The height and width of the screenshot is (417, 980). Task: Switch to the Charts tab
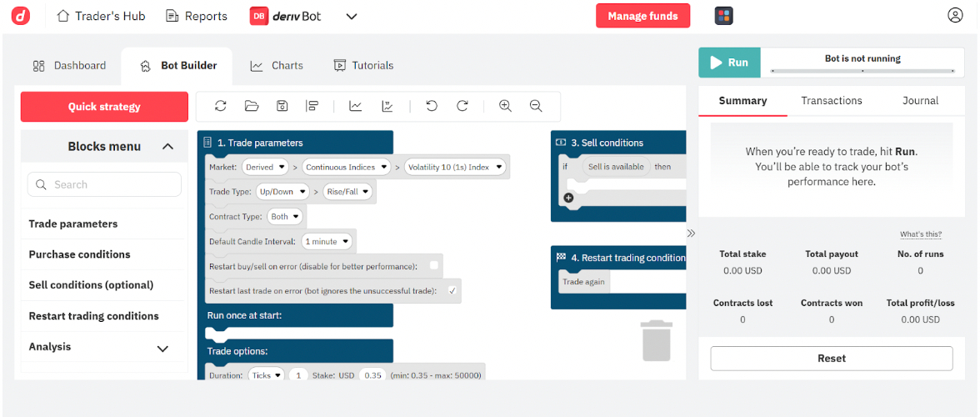[277, 66]
